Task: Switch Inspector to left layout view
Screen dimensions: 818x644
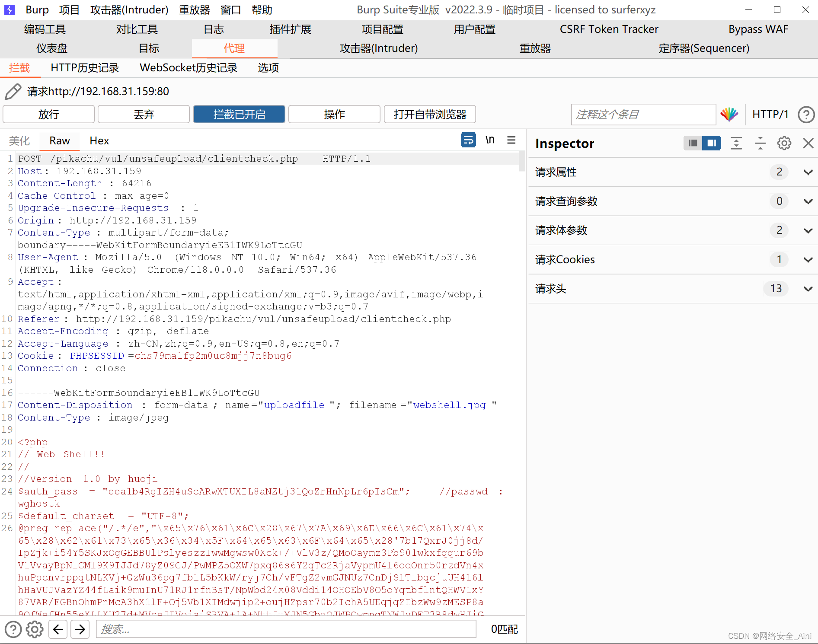Action: [x=693, y=143]
